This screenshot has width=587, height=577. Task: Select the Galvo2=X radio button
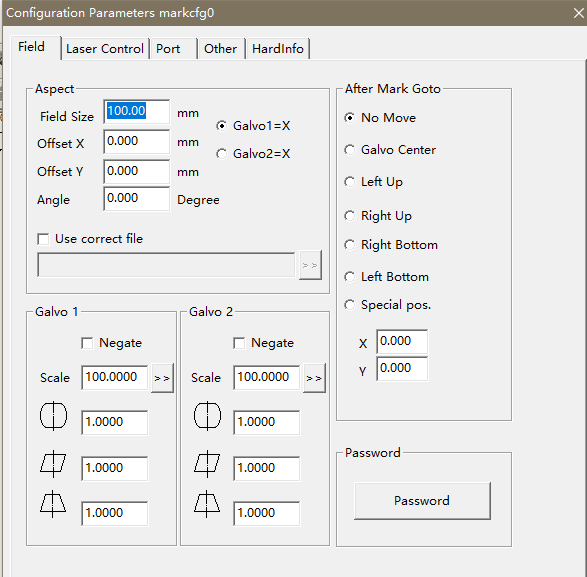tap(221, 154)
